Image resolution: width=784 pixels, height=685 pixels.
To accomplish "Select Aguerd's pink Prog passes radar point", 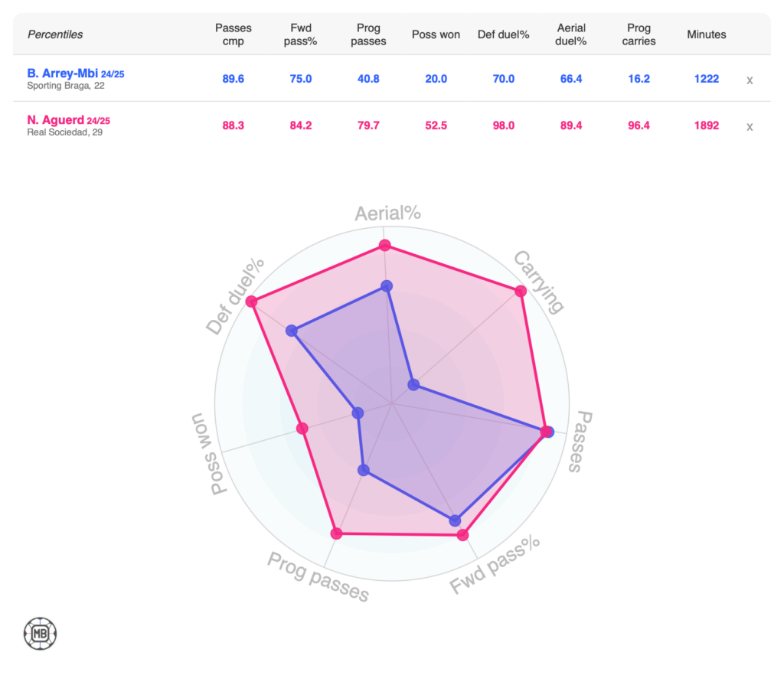I will pyautogui.click(x=335, y=533).
